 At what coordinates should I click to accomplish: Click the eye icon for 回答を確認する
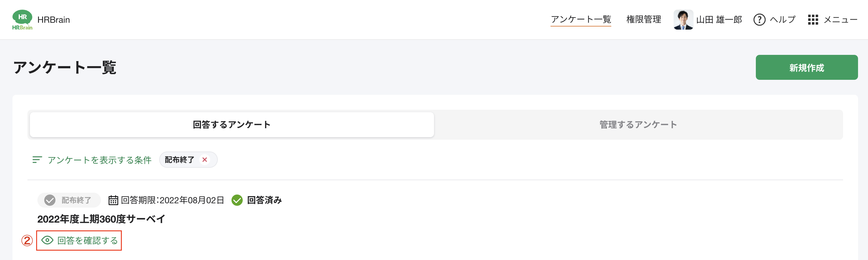click(47, 240)
